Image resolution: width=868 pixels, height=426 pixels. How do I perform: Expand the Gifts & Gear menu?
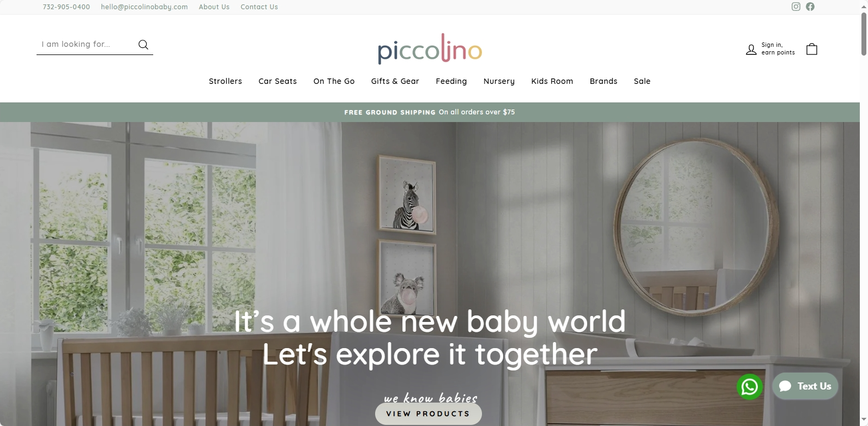pos(395,81)
